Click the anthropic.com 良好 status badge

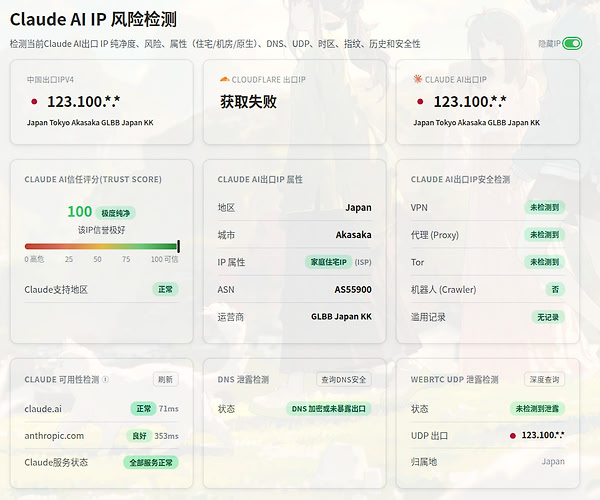pyautogui.click(x=139, y=436)
